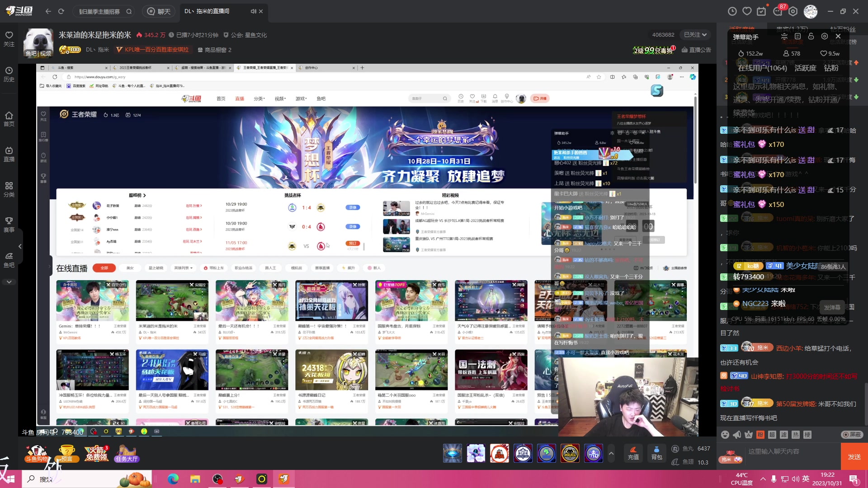Select 钻粉 tab in 弹幕助手
Image resolution: width=868 pixels, height=488 pixels.
831,68
